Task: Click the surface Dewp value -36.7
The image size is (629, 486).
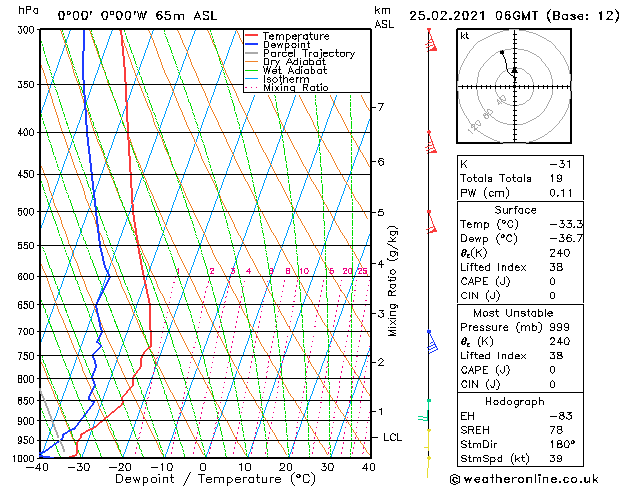Action: pyautogui.click(x=566, y=239)
